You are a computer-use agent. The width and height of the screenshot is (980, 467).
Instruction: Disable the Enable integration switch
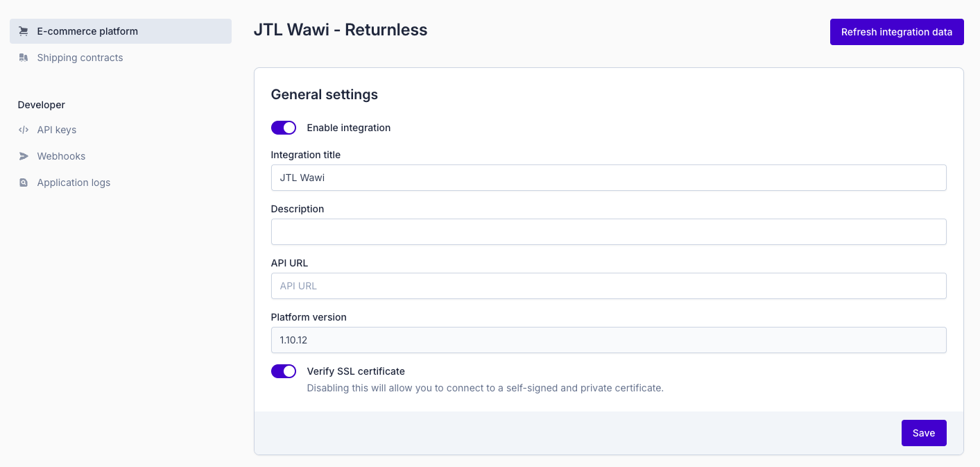[284, 128]
